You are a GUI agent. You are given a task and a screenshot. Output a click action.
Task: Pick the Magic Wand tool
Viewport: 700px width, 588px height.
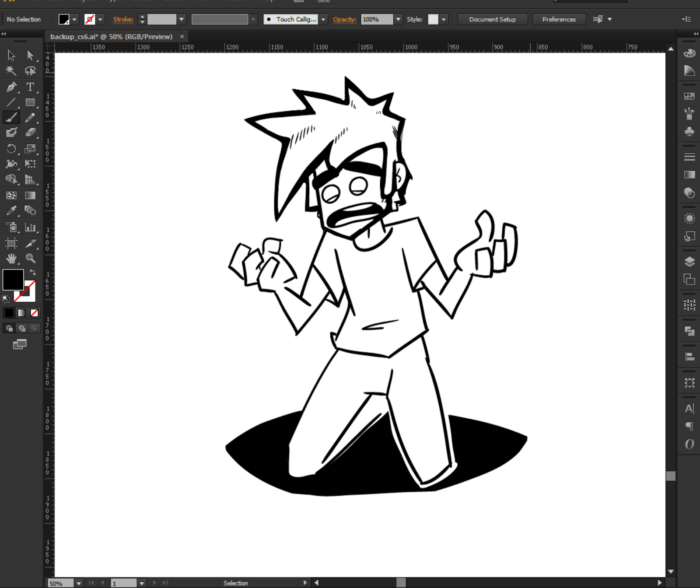click(11, 70)
